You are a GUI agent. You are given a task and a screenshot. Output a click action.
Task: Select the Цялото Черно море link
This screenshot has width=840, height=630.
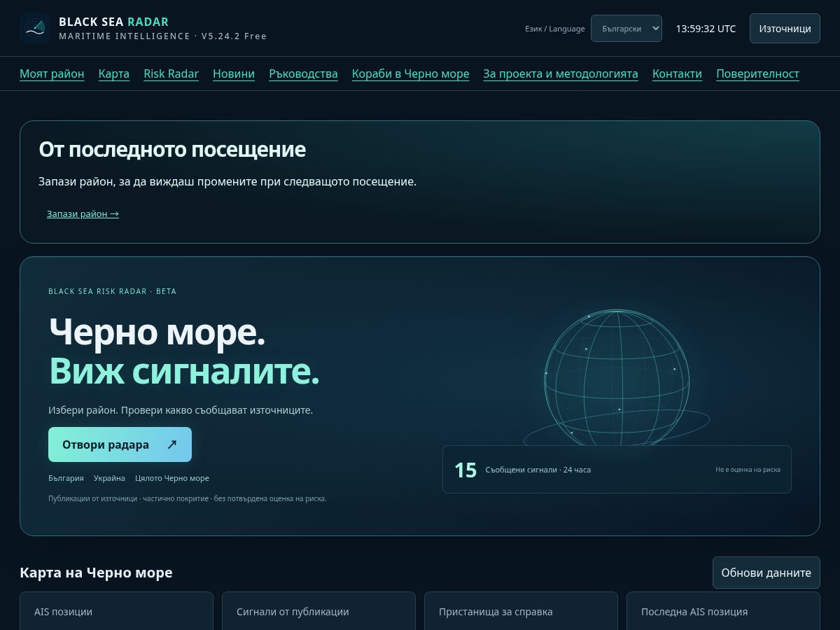[x=172, y=478]
